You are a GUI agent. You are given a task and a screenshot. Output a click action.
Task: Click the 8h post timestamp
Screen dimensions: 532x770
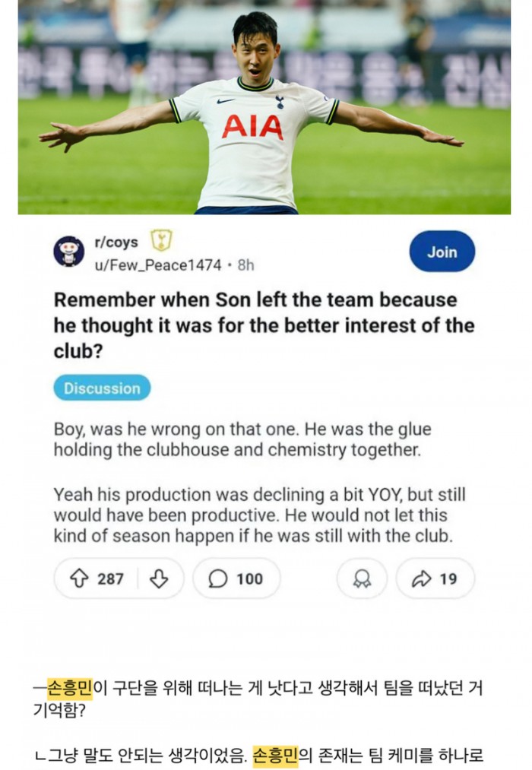[245, 265]
